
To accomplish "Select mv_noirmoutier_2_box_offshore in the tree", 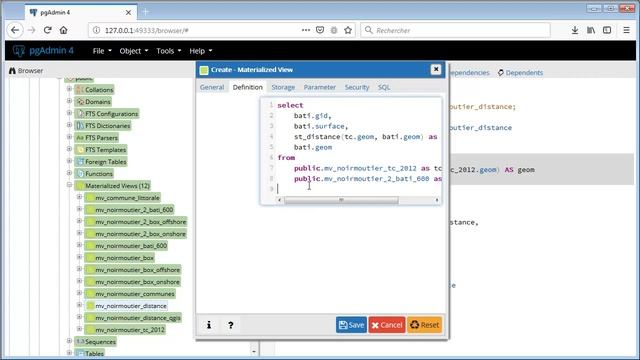I will pyautogui.click(x=140, y=222).
